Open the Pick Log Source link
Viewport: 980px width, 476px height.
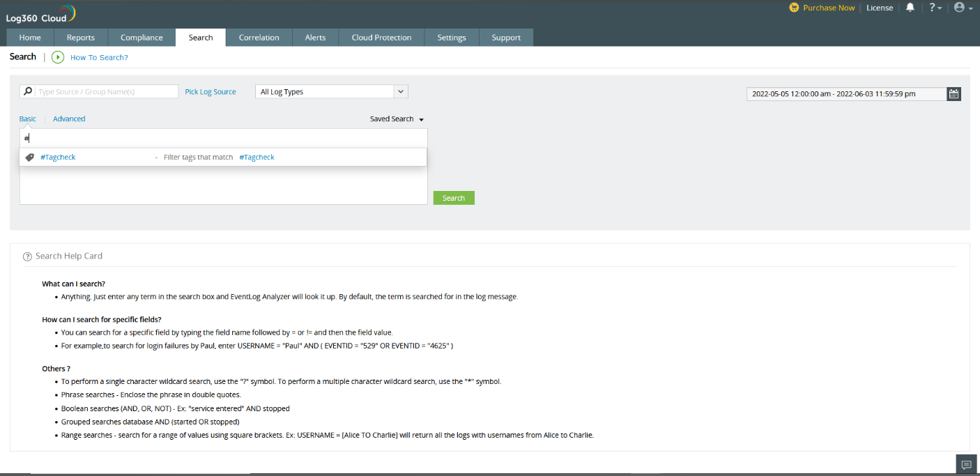click(210, 91)
